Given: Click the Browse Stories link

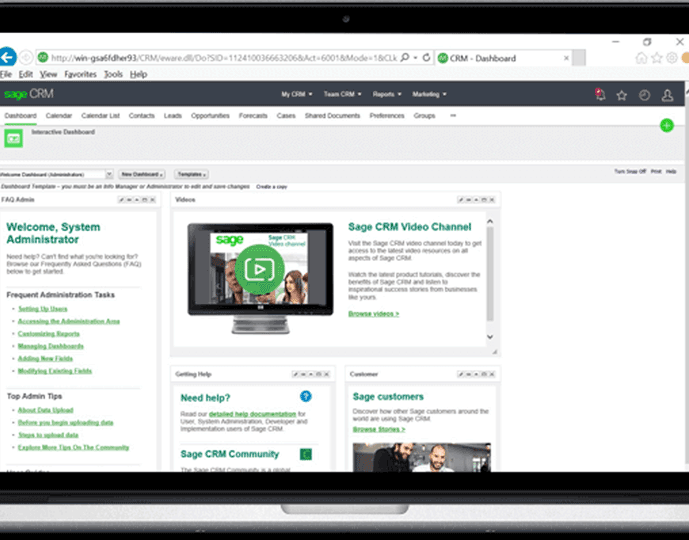Looking at the screenshot, I should [x=379, y=429].
